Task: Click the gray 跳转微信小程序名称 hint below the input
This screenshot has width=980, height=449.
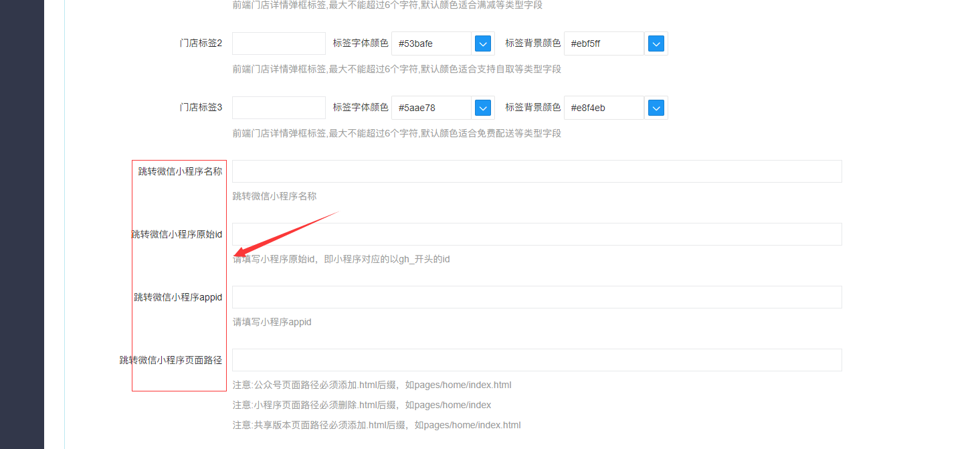Action: point(274,196)
